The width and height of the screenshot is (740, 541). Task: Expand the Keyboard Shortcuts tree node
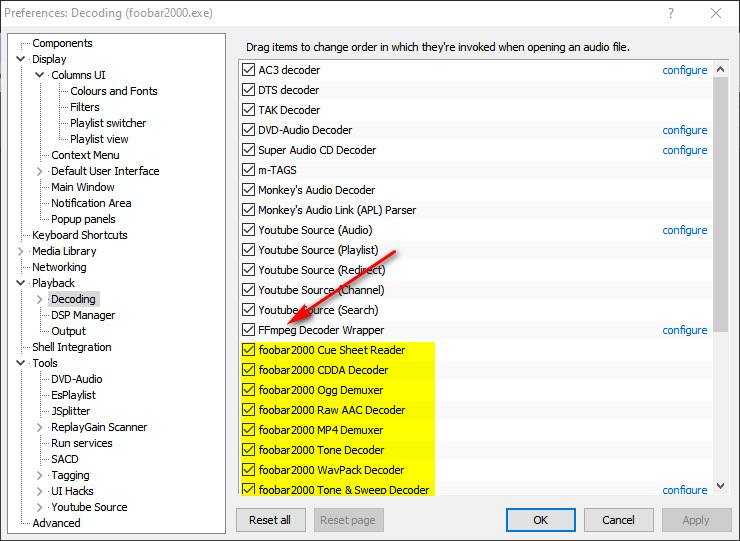pyautogui.click(x=21, y=235)
